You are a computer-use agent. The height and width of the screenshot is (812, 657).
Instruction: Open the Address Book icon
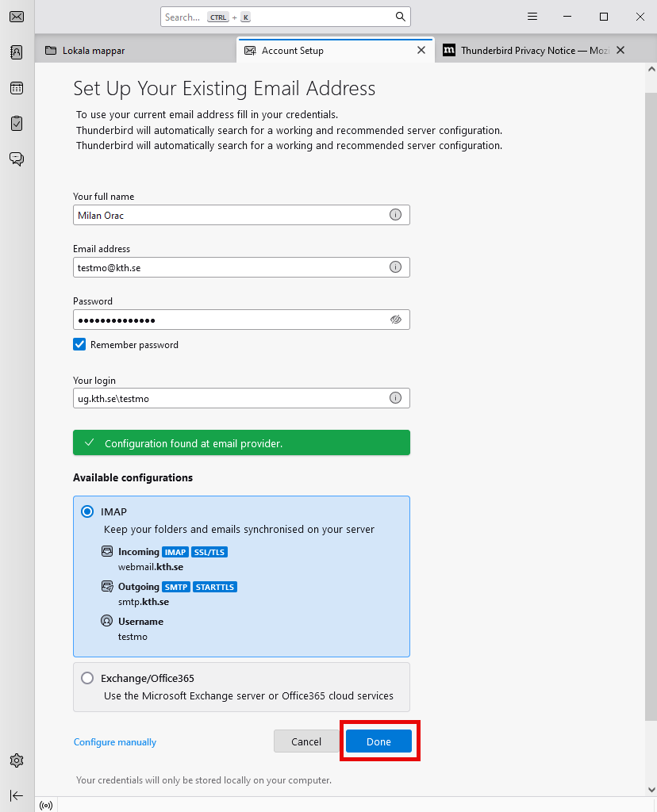click(x=17, y=52)
